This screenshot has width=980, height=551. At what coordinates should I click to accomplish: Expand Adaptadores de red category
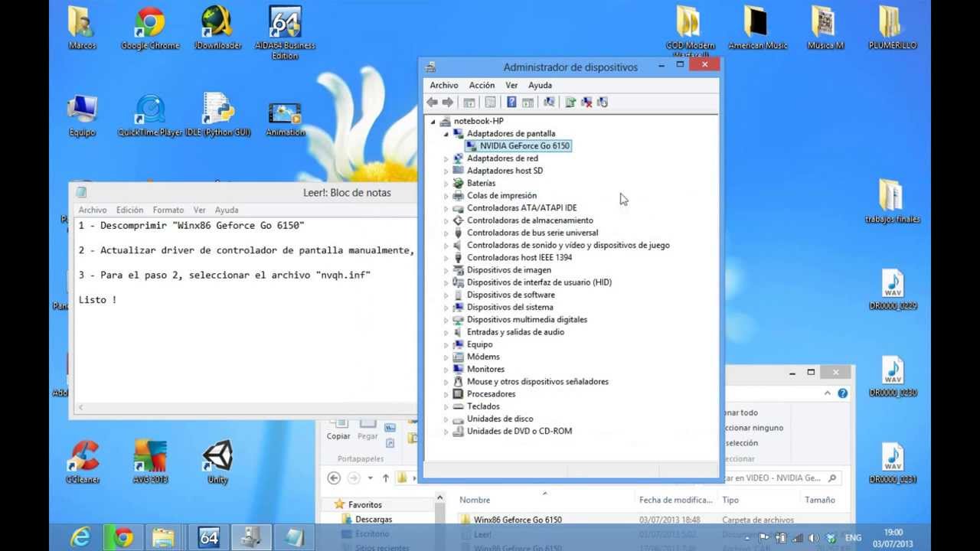[446, 158]
